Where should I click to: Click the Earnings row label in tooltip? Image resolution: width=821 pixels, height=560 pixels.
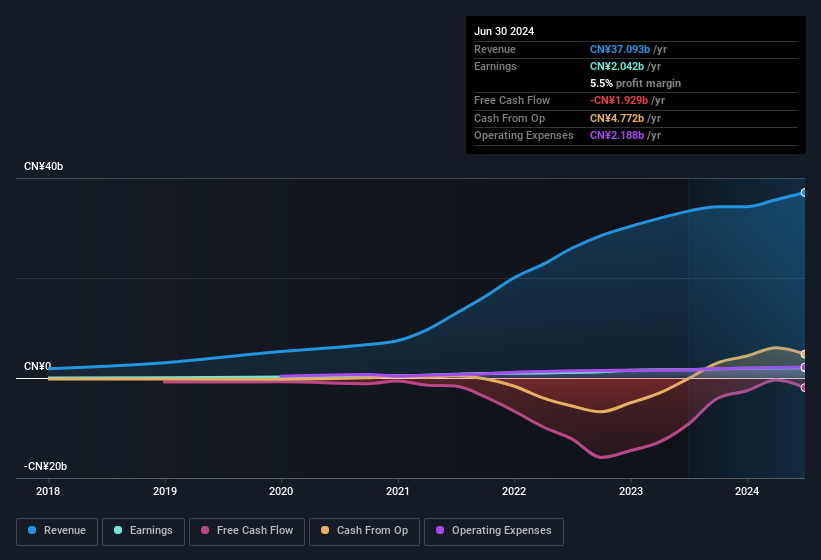495,66
